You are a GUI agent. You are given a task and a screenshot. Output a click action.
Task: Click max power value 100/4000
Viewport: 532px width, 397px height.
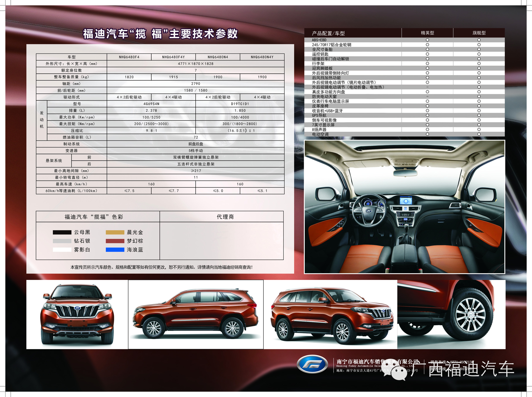[240, 117]
